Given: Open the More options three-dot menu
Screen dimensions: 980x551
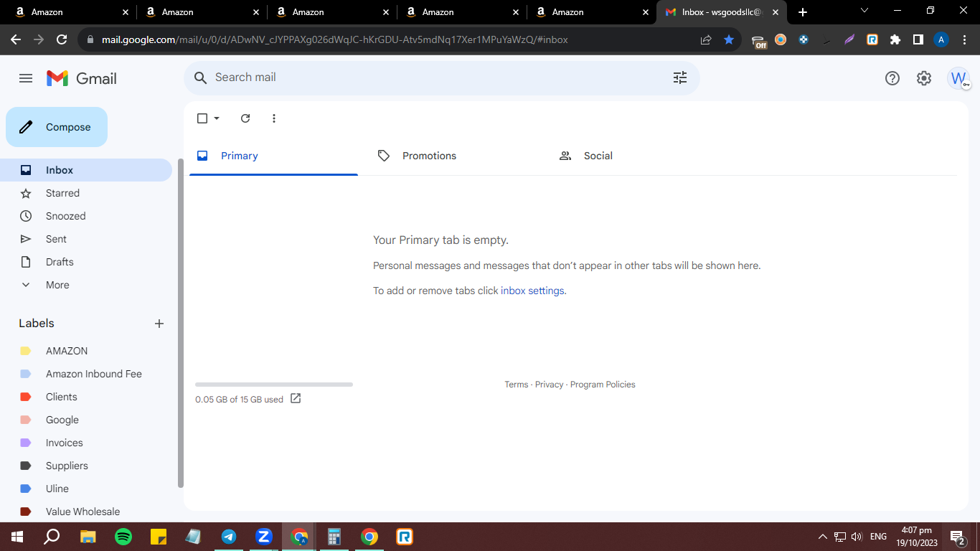Looking at the screenshot, I should [274, 118].
